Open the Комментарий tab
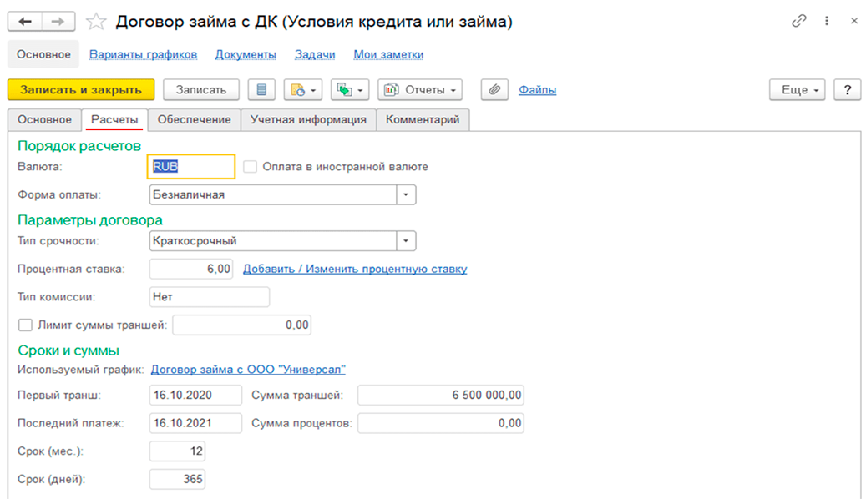This screenshot has height=504, width=866. (423, 120)
